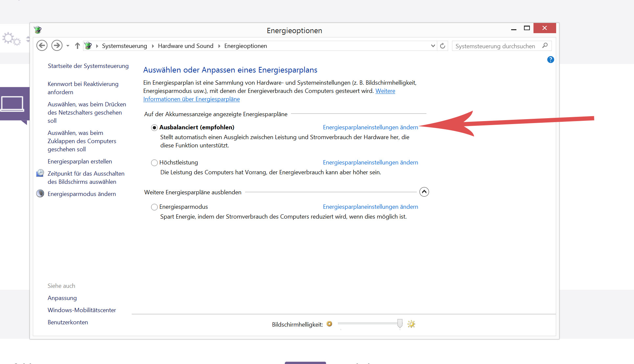Expand the arrow before Systemsteuerung
The width and height of the screenshot is (634, 364).
pyautogui.click(x=97, y=46)
